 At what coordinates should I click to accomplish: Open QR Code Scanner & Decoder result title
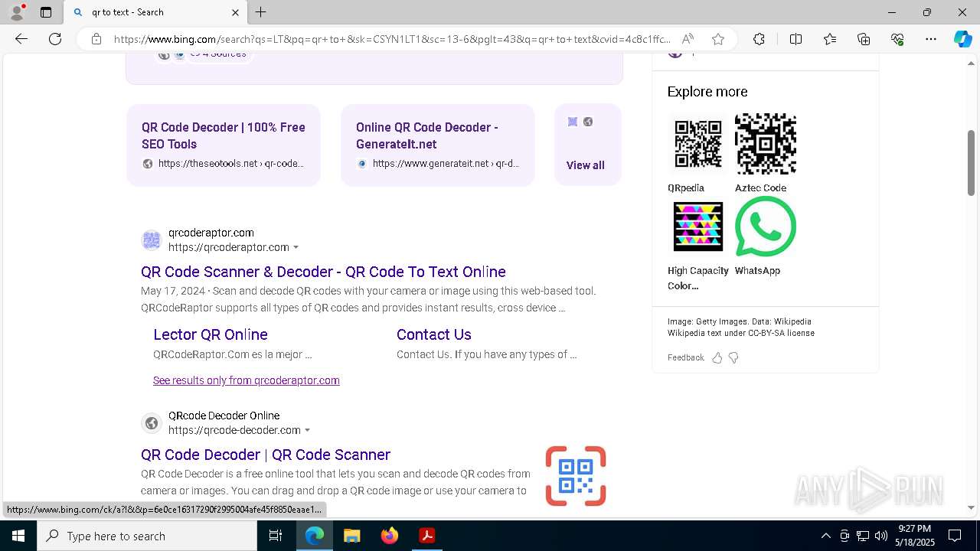coord(323,272)
